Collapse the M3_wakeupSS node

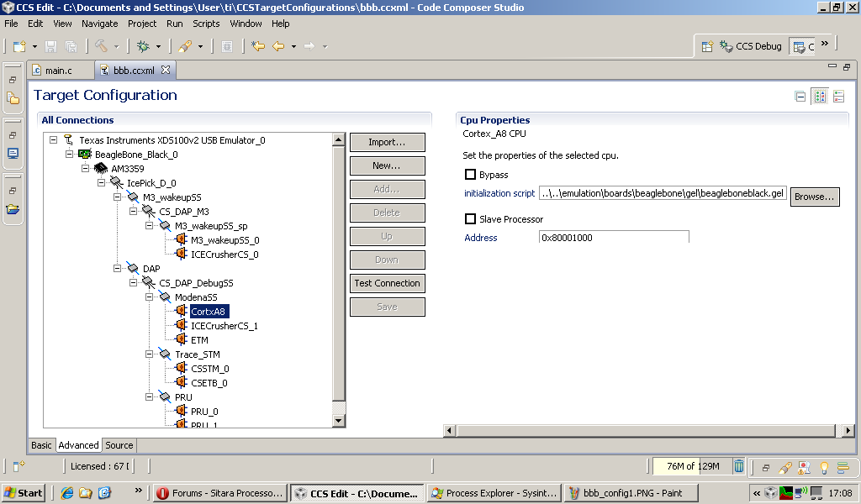tap(117, 197)
